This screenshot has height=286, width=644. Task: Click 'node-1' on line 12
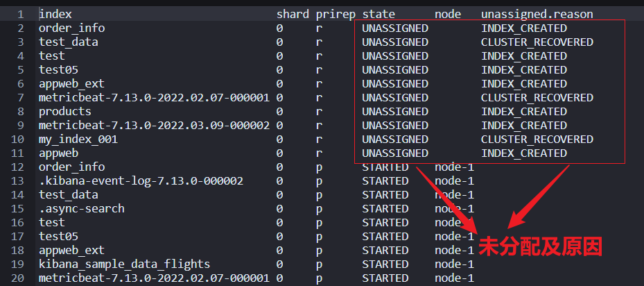pos(455,167)
